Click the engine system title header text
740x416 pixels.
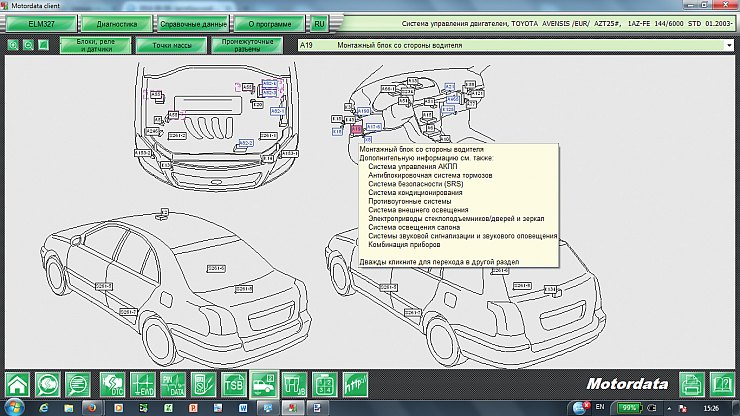[x=567, y=23]
